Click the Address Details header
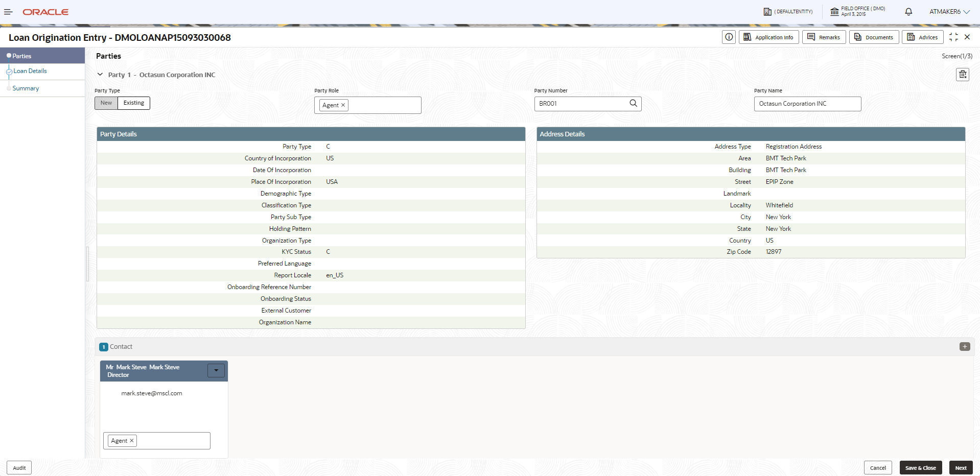This screenshot has height=476, width=980. [751, 134]
